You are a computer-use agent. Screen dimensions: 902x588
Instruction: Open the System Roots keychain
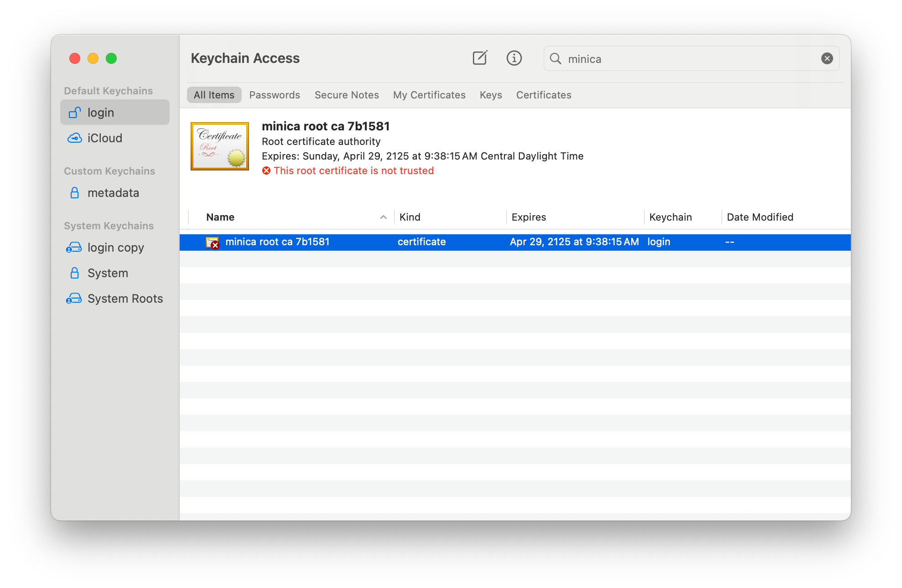click(x=124, y=299)
